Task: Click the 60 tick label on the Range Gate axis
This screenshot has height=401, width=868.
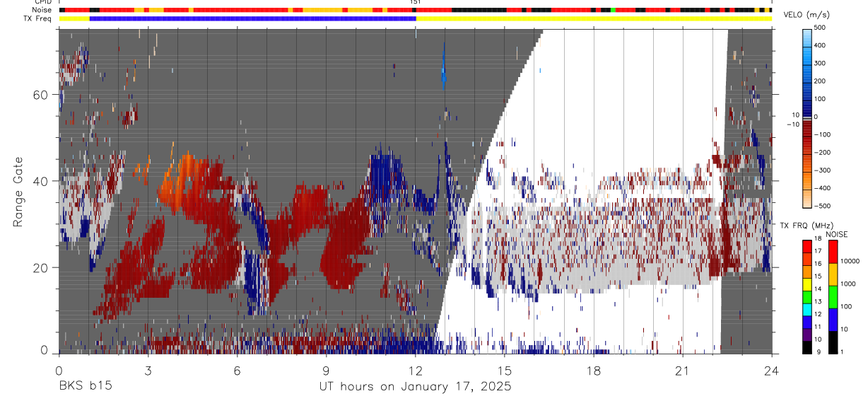Action: coord(41,95)
